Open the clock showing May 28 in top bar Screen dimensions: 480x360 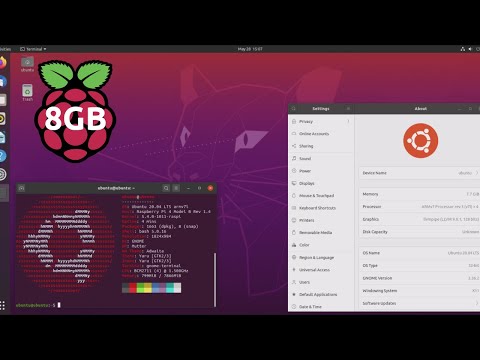[250, 49]
